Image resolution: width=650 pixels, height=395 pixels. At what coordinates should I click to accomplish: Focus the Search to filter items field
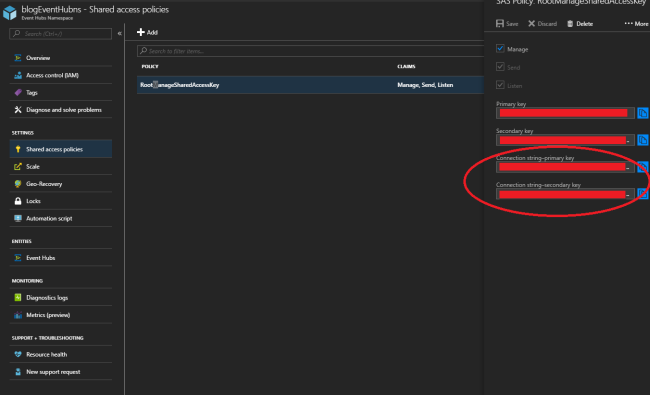point(310,51)
